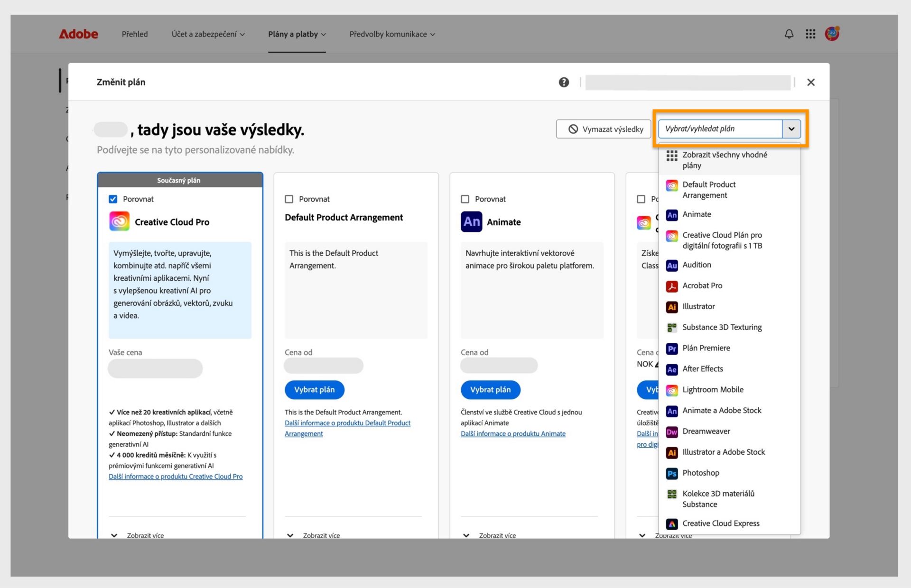Viewport: 911px width, 588px height.
Task: Click Vymazat výsledky button
Action: (603, 129)
